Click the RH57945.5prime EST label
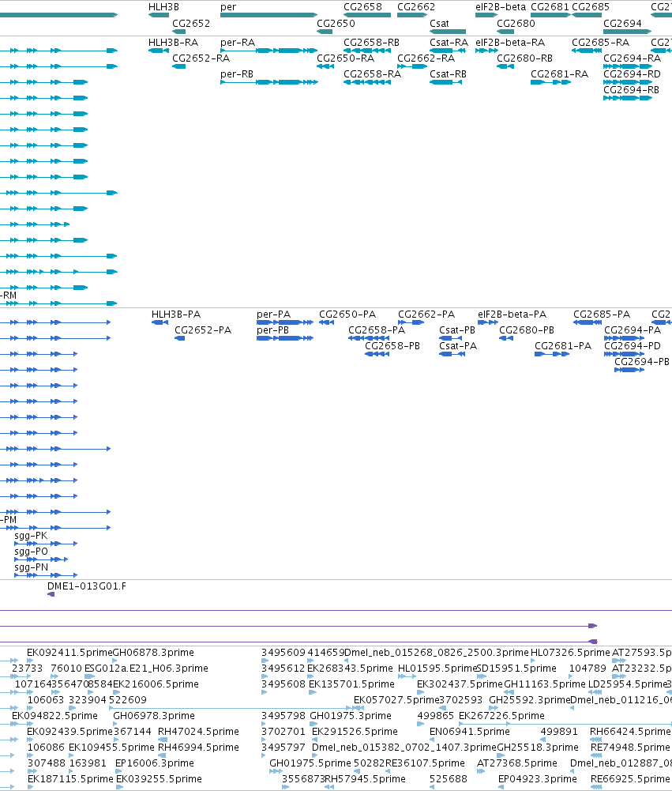 pyautogui.click(x=365, y=779)
